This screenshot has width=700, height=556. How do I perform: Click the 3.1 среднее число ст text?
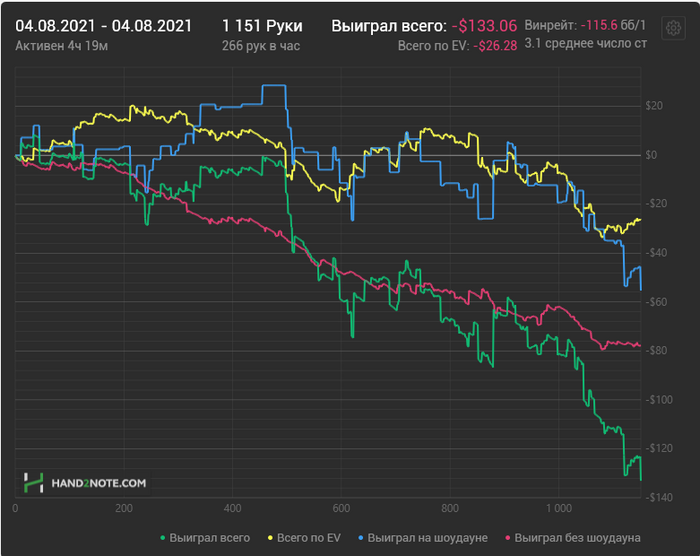point(586,44)
